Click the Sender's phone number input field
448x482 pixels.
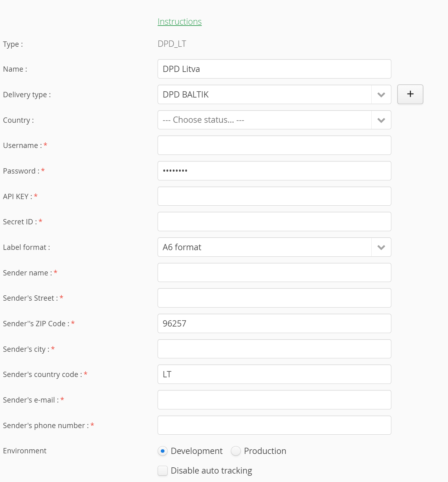pos(274,425)
